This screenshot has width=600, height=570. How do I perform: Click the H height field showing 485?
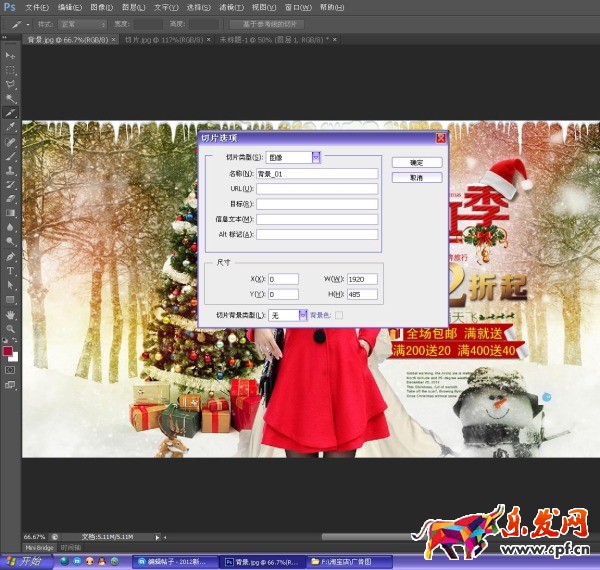click(362, 295)
